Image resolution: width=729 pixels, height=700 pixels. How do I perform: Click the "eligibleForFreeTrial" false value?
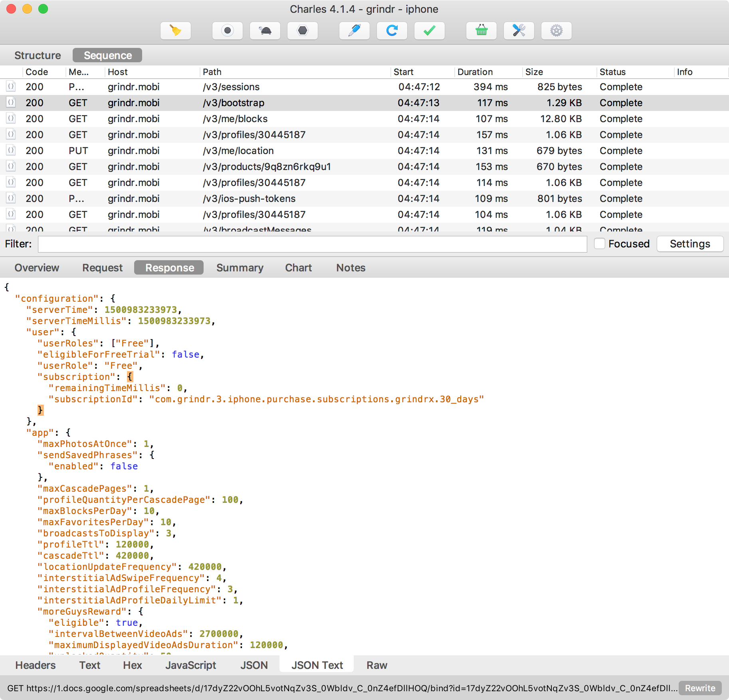[185, 354]
